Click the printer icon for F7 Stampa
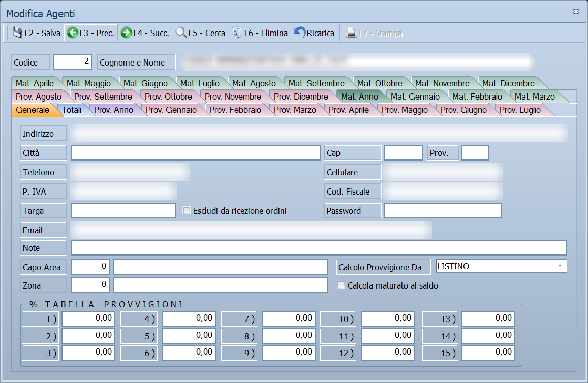The height and width of the screenshot is (383, 588). (351, 33)
